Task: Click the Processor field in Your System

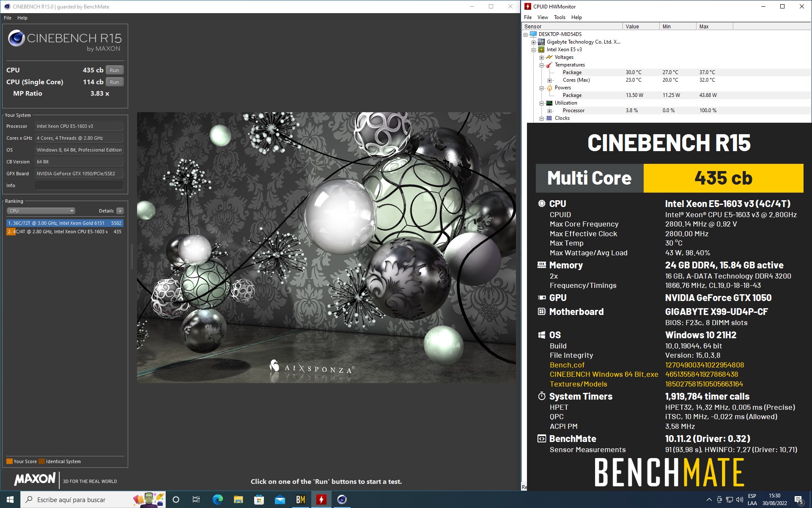Action: pyautogui.click(x=79, y=126)
